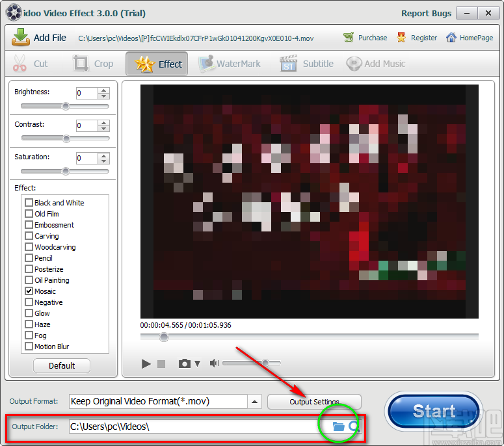This screenshot has width=504, height=446.
Task: Expand the Output Format dropdown arrow
Action: point(254,401)
